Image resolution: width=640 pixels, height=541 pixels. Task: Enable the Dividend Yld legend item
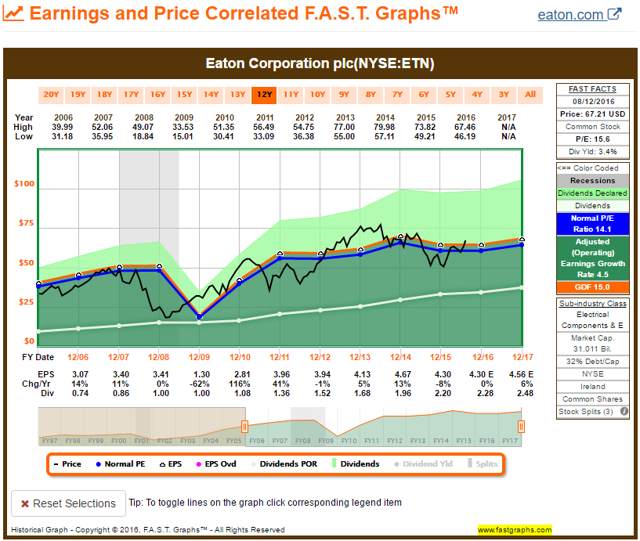tap(423, 464)
